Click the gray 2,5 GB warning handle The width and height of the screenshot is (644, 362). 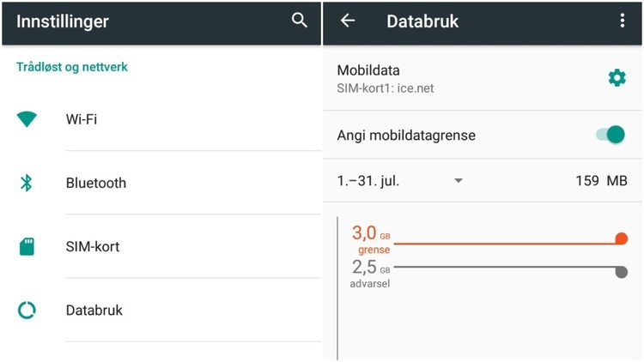(x=622, y=272)
